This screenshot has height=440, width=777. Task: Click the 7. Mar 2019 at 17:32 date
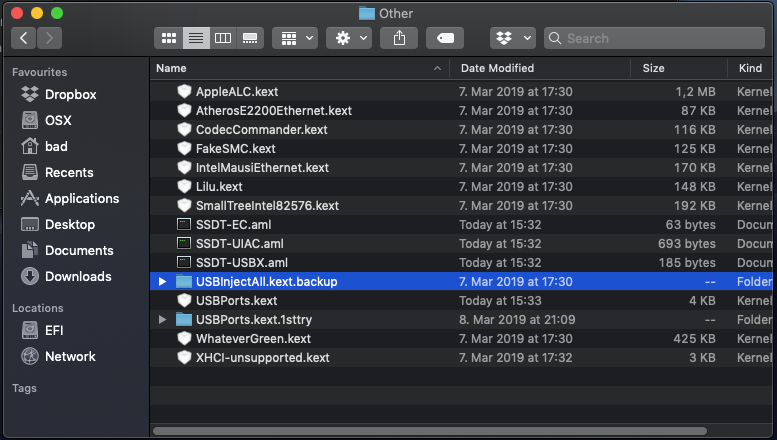[515, 358]
